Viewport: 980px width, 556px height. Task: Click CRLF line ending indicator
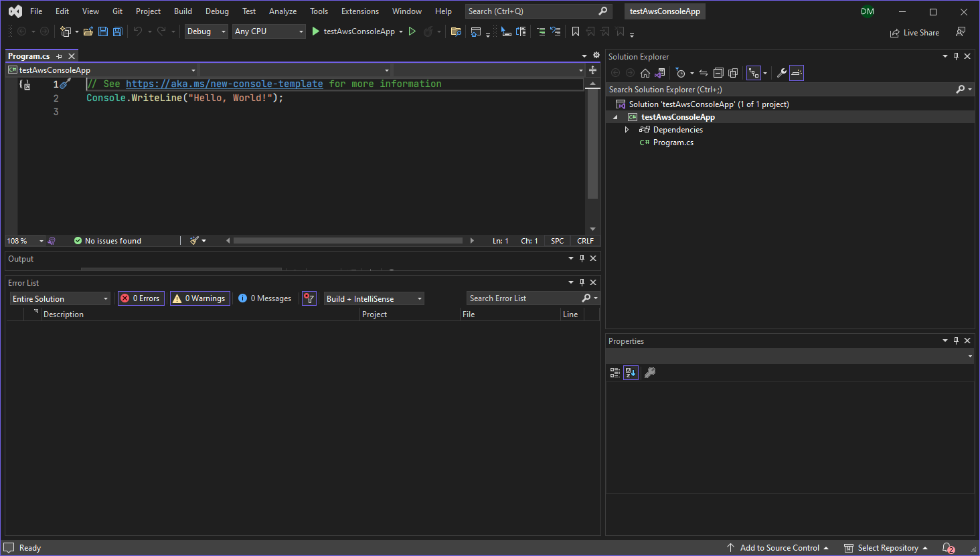[x=585, y=240]
